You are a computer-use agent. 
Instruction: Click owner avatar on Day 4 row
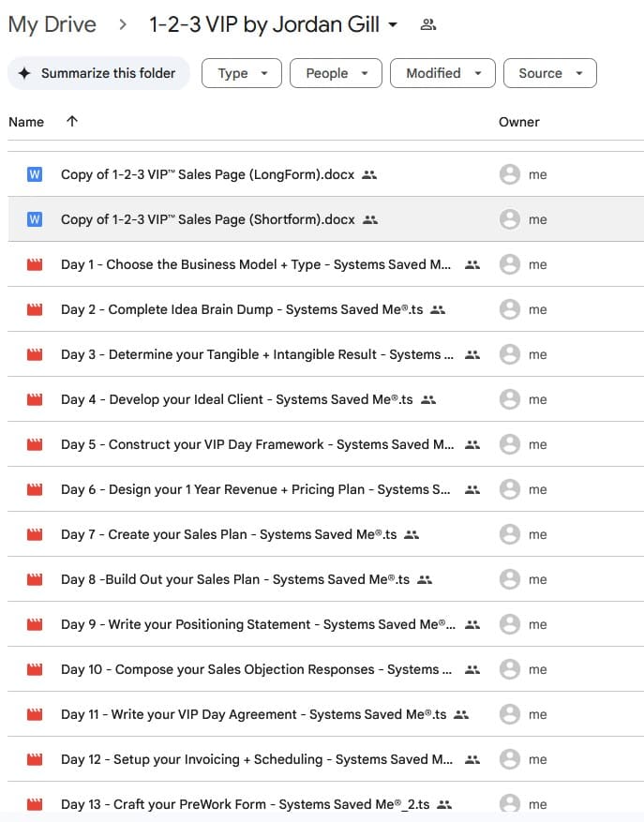click(510, 399)
